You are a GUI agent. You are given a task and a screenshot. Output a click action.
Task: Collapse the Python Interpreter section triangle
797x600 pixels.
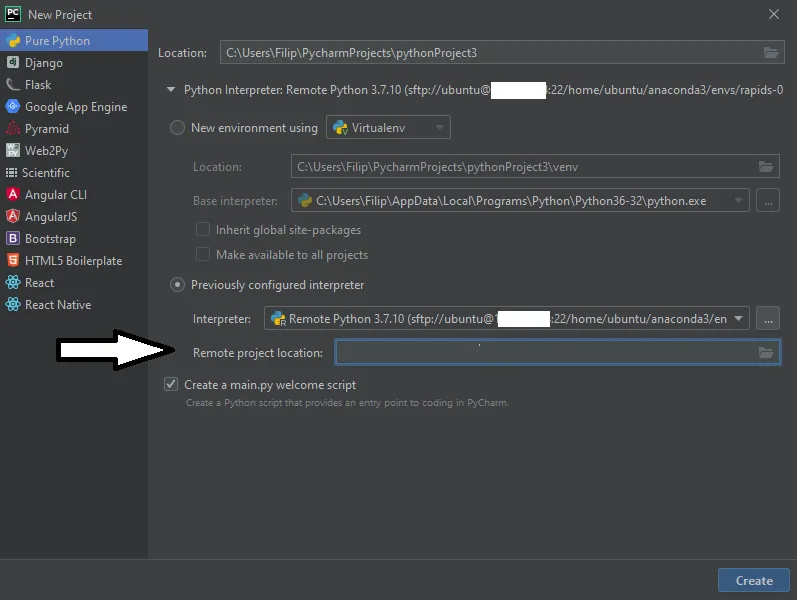point(171,89)
